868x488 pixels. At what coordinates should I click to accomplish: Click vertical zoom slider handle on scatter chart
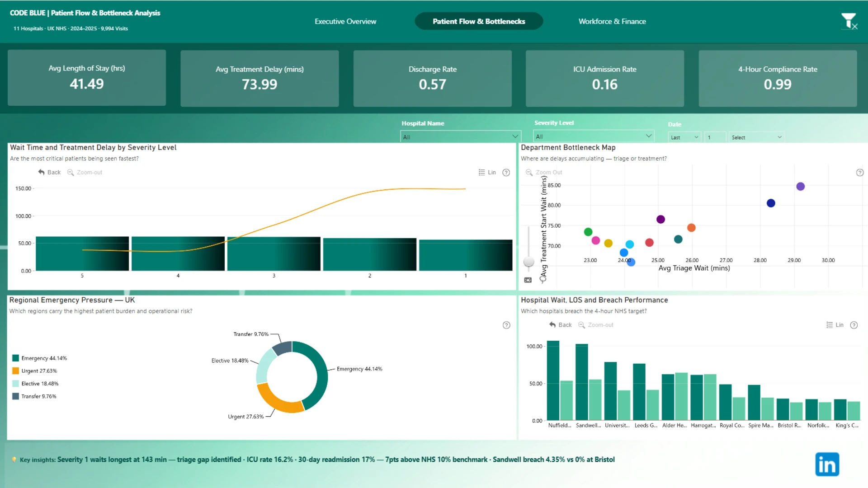[x=528, y=262]
